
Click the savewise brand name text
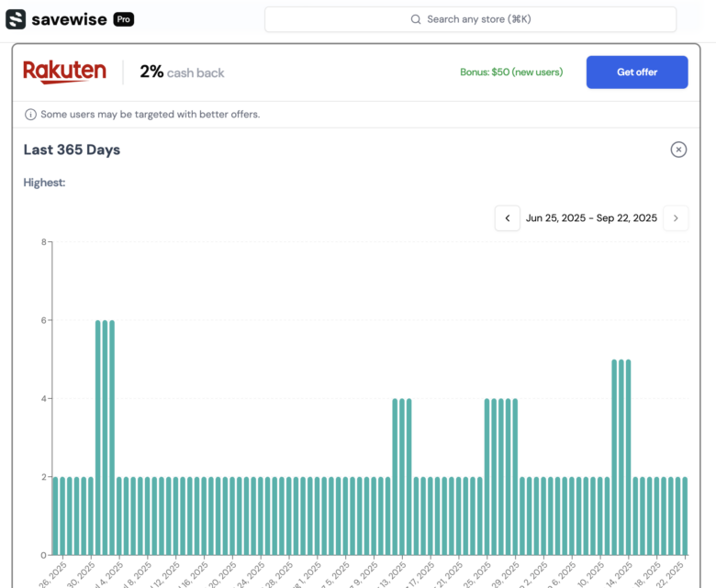coord(69,19)
